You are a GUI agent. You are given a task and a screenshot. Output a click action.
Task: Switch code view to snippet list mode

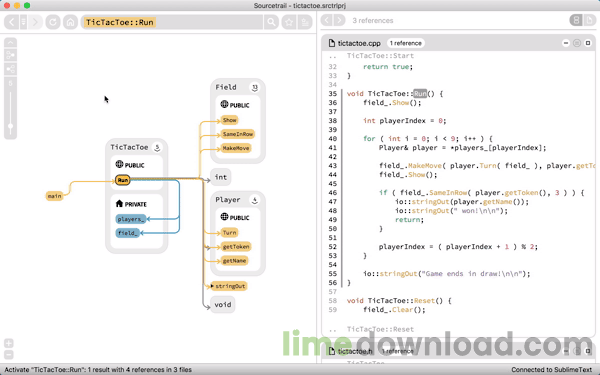(576, 20)
